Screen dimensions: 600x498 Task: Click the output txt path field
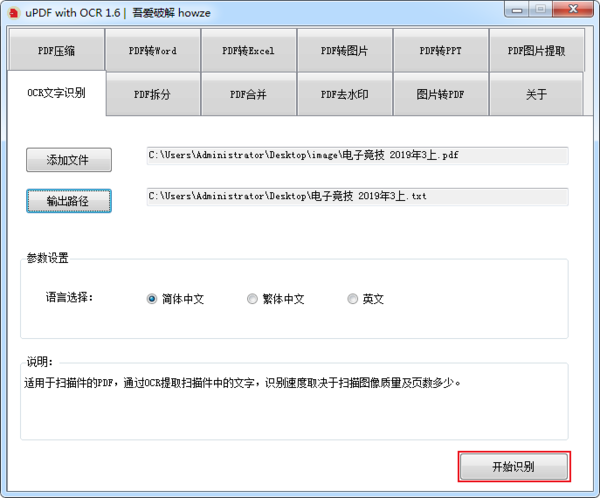[357, 196]
